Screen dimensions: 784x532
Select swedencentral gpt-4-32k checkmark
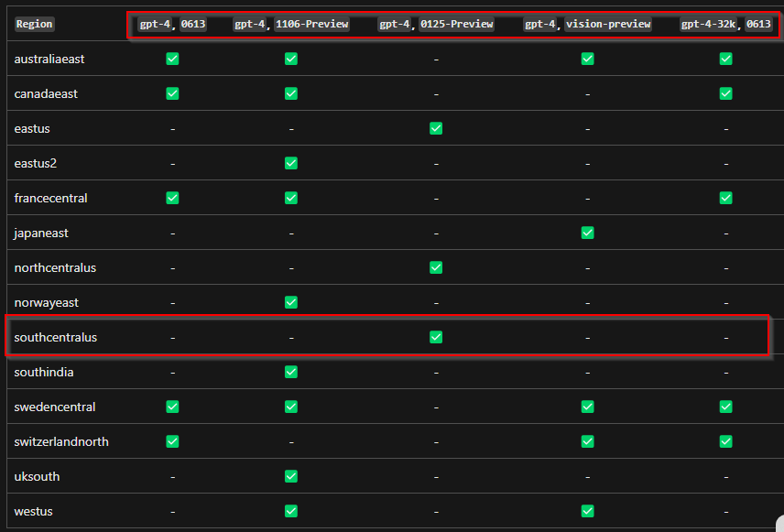point(726,407)
